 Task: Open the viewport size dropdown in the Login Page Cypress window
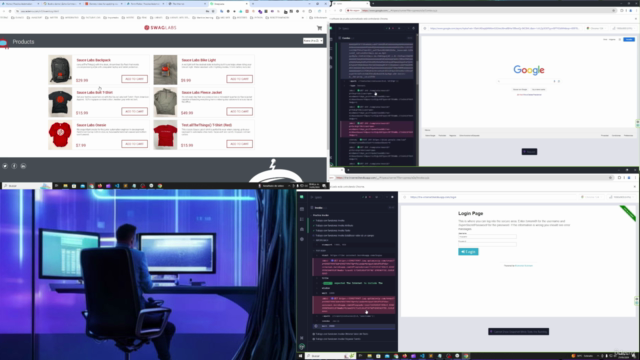pyautogui.click(x=621, y=197)
